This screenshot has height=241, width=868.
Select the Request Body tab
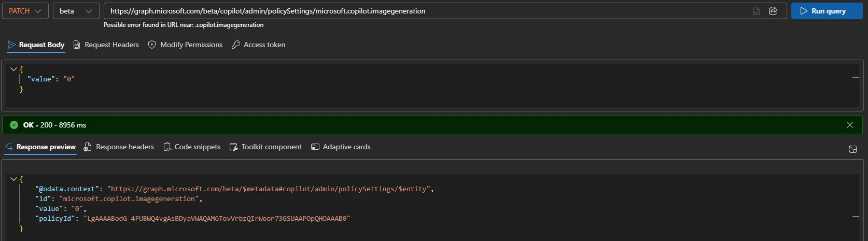[36, 45]
